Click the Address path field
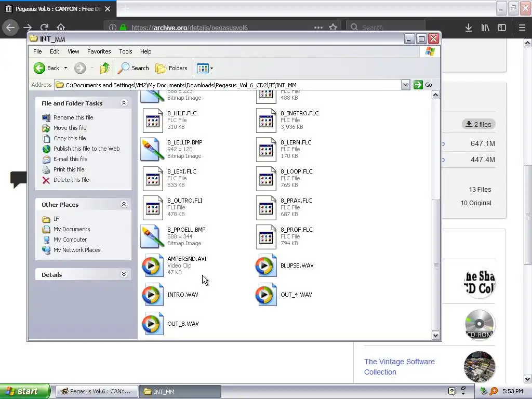 (x=228, y=85)
